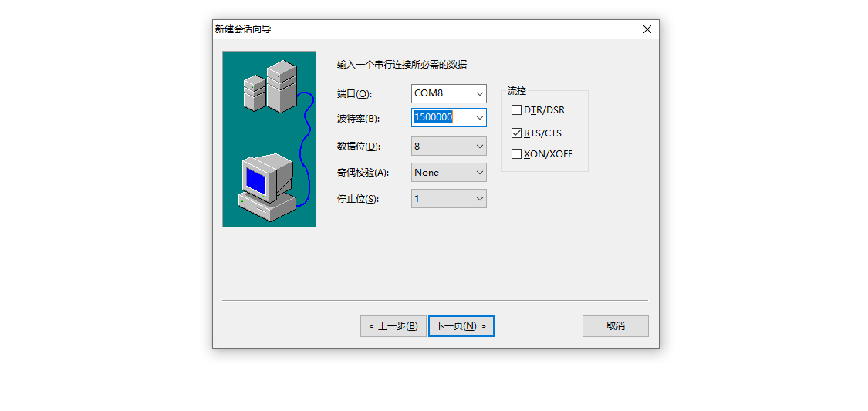Screen dimensions: 868x411
Task: Click the 奇偶校验(A): label
Action: pyautogui.click(x=363, y=173)
